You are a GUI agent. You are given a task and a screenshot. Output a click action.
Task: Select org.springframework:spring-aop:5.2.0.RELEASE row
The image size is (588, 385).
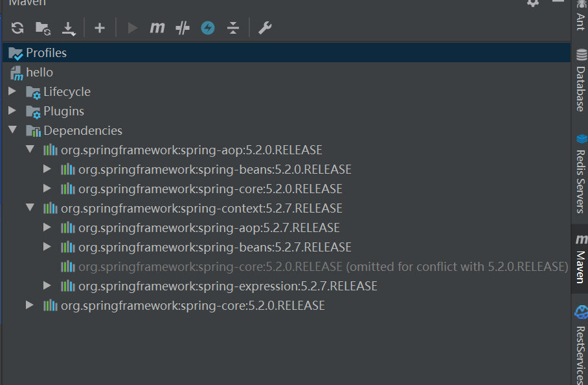286,150
